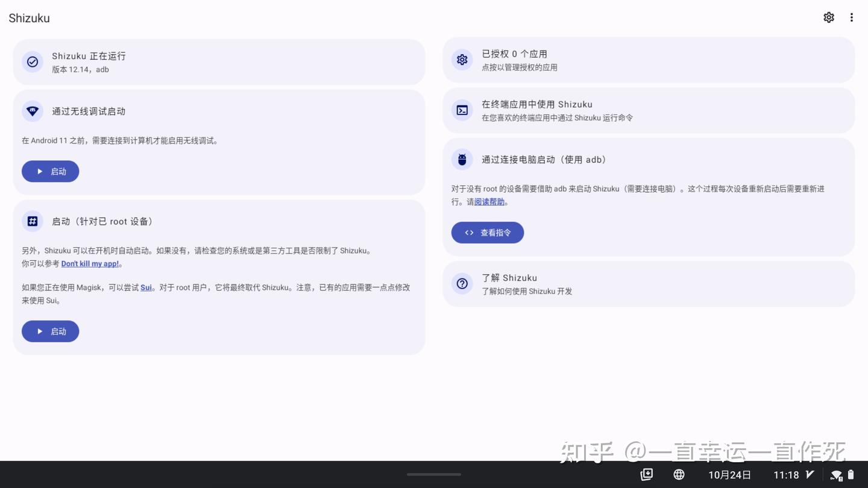
Task: Click the WiFi status icon in system tray
Action: point(836,475)
